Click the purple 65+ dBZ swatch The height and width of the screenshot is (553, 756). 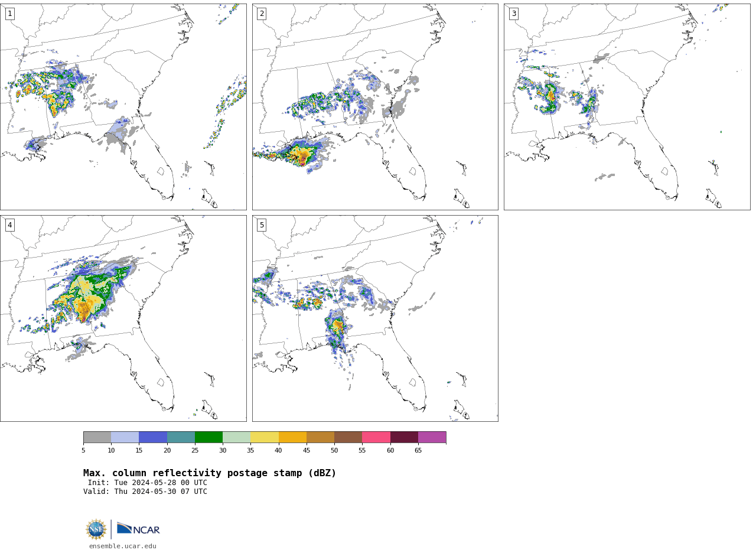432,437
